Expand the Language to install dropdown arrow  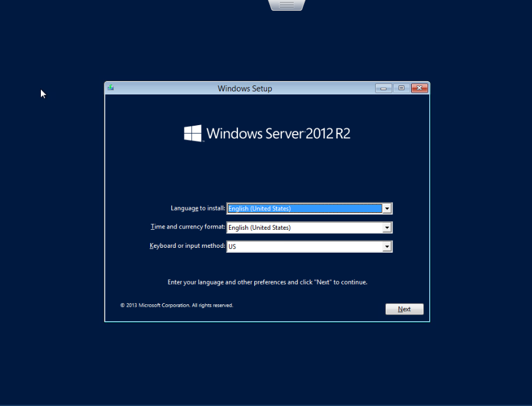point(387,209)
